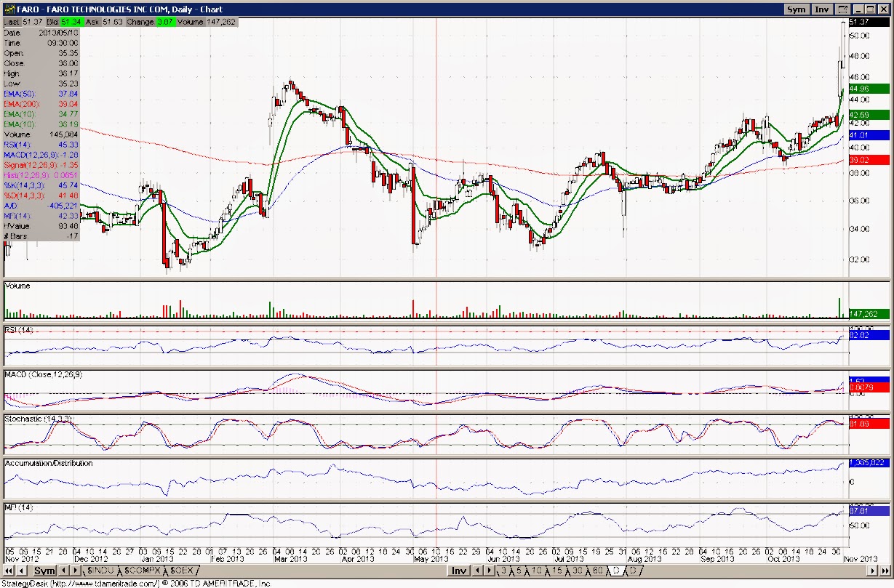Jump to the latest bar with fast-forward arrow
The image size is (894, 588).
coord(885,571)
